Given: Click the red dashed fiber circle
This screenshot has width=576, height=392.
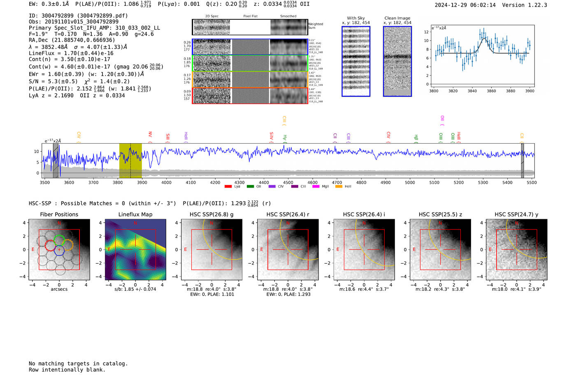Looking at the screenshot, I should (50, 246).
